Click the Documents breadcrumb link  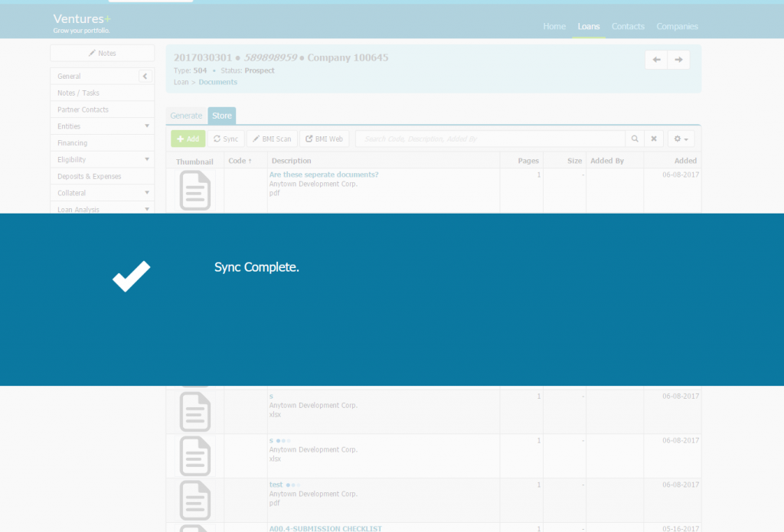(x=217, y=82)
